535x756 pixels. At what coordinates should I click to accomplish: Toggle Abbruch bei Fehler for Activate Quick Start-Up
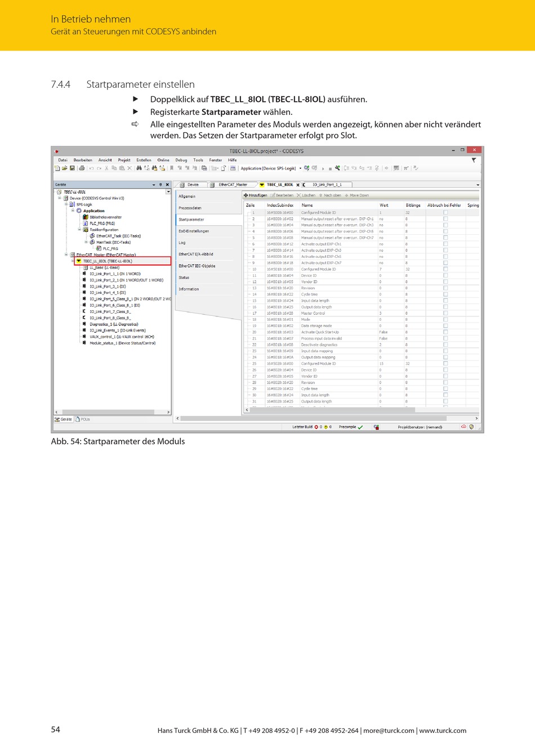[x=445, y=332]
